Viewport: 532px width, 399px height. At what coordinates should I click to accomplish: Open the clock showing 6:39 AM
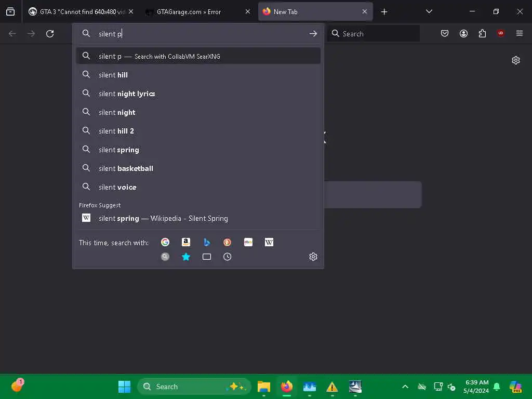click(x=477, y=387)
